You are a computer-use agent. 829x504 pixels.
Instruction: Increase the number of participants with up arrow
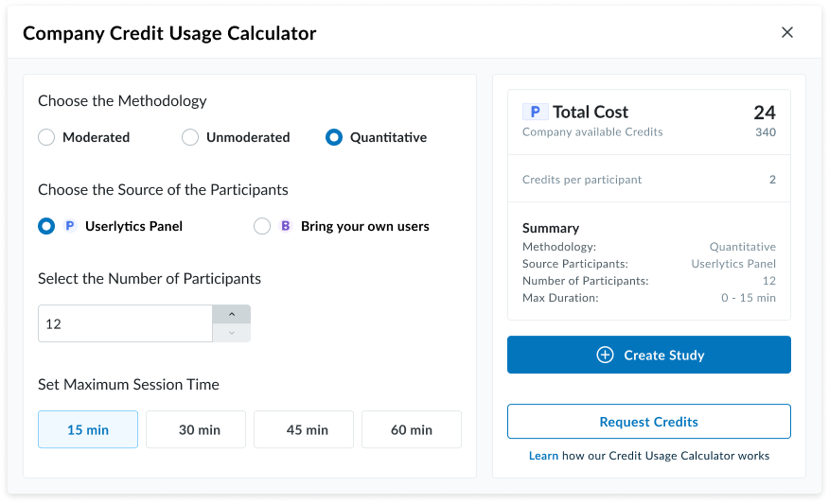pyautogui.click(x=232, y=314)
